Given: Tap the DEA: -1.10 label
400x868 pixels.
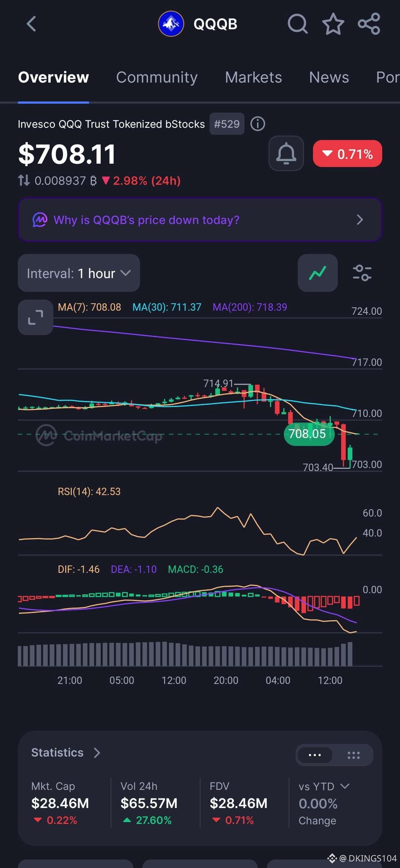Looking at the screenshot, I should point(134,569).
